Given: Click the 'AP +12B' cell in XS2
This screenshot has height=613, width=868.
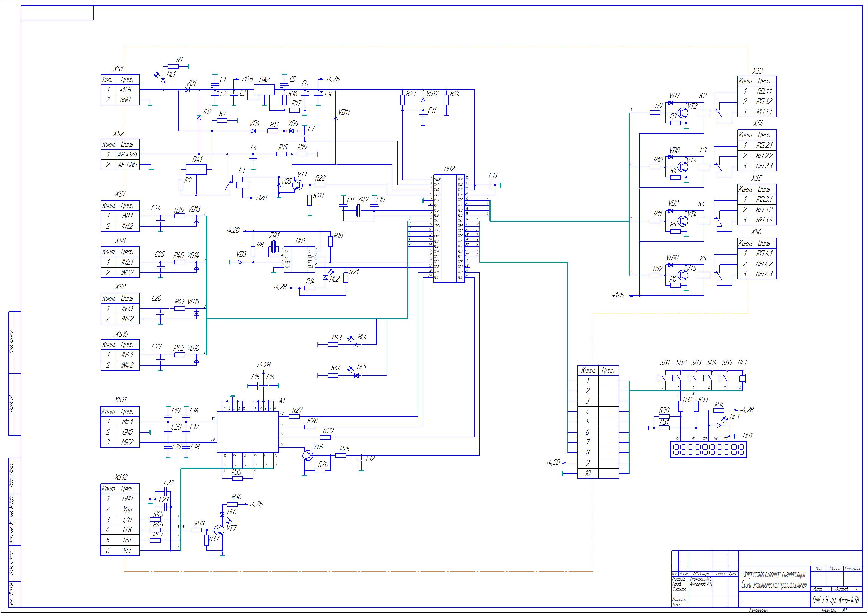Looking at the screenshot, I should (x=128, y=154).
